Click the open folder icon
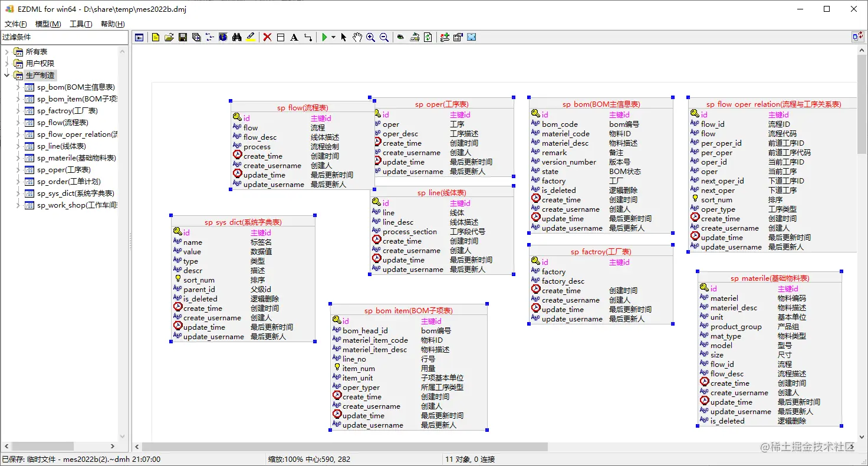Screen dimensions: 868x466 tap(169, 37)
